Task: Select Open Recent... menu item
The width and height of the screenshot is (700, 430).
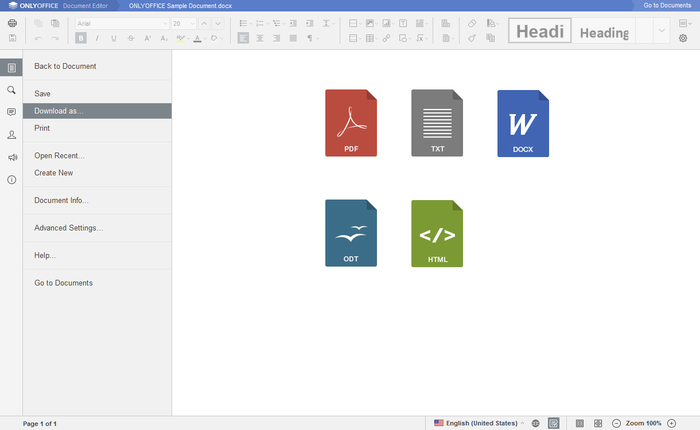Action: click(97, 155)
